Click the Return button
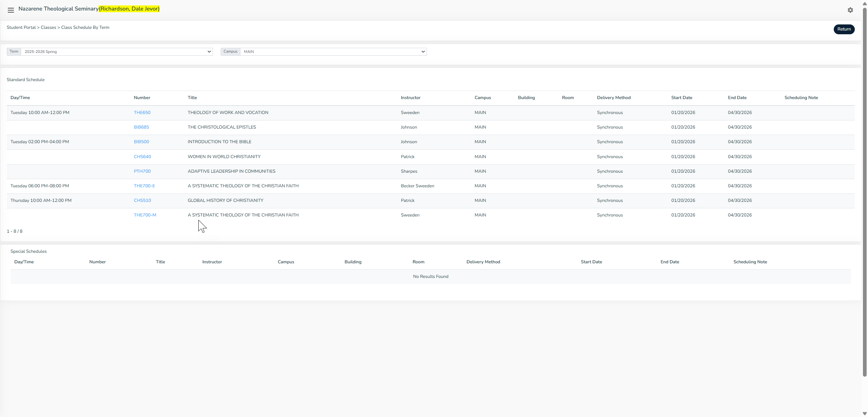 click(844, 29)
